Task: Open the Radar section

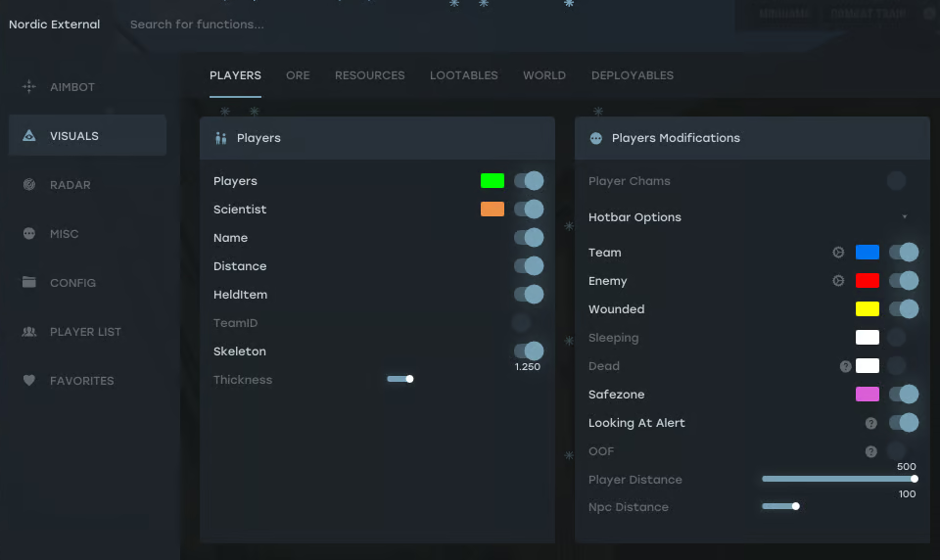Action: tap(87, 185)
